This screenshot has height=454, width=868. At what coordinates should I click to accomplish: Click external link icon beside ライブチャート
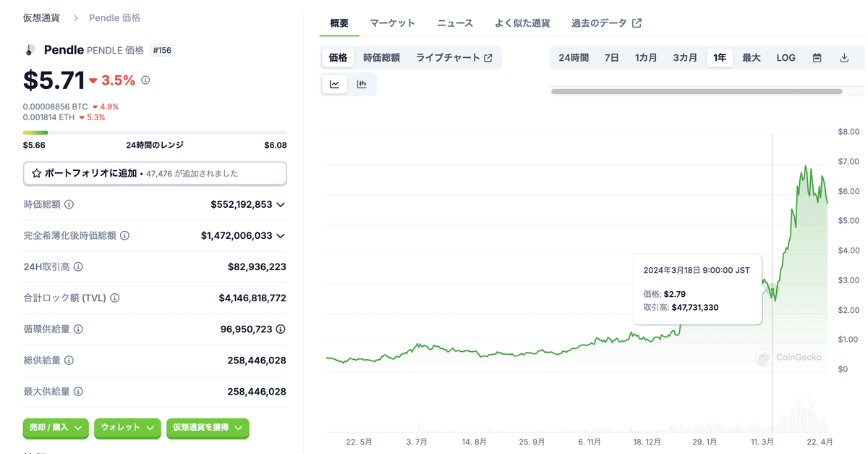pos(488,58)
